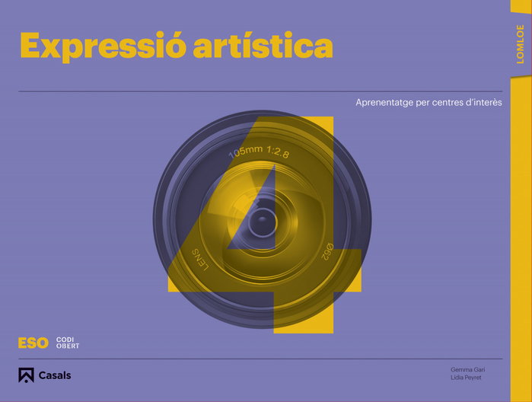Screen dimensions: 532x402
Task: Click the Casals publisher name text
Action: coord(55,375)
